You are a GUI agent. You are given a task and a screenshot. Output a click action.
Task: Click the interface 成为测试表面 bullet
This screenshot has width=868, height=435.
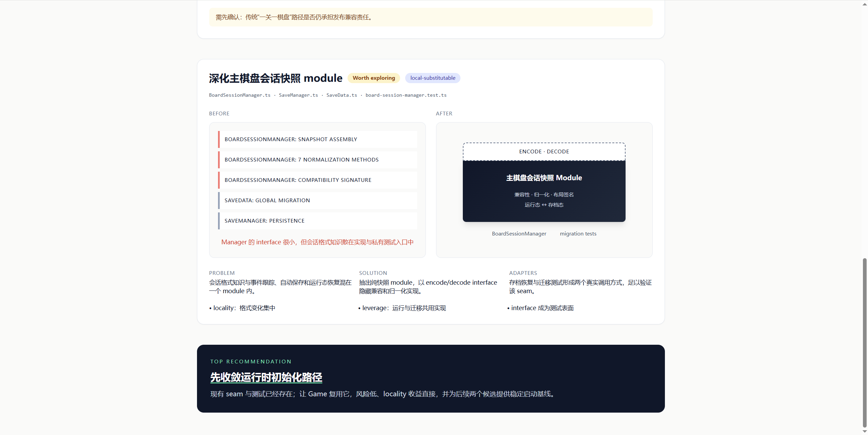click(x=540, y=308)
